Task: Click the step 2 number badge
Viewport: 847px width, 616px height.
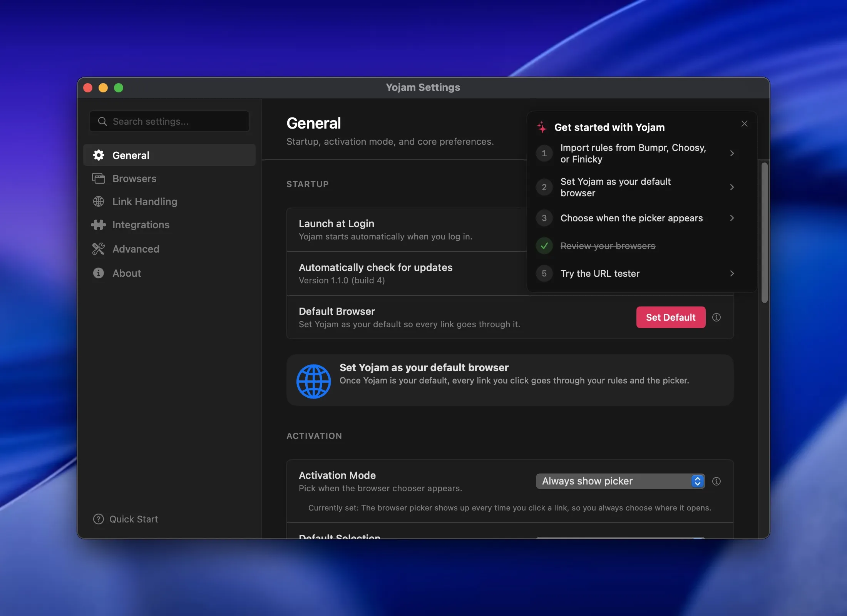Action: 544,187
